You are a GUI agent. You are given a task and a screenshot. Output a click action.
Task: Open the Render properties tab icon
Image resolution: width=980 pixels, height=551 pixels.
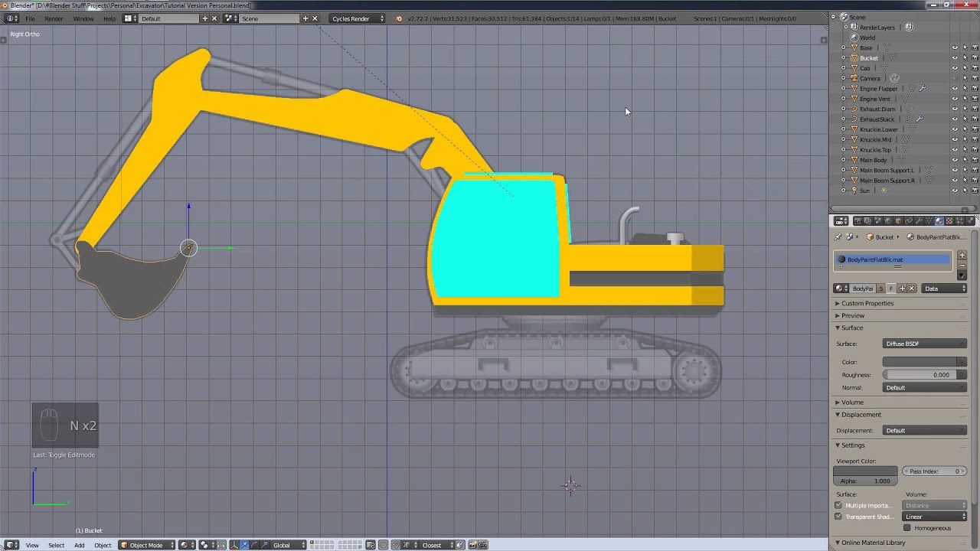tap(858, 221)
